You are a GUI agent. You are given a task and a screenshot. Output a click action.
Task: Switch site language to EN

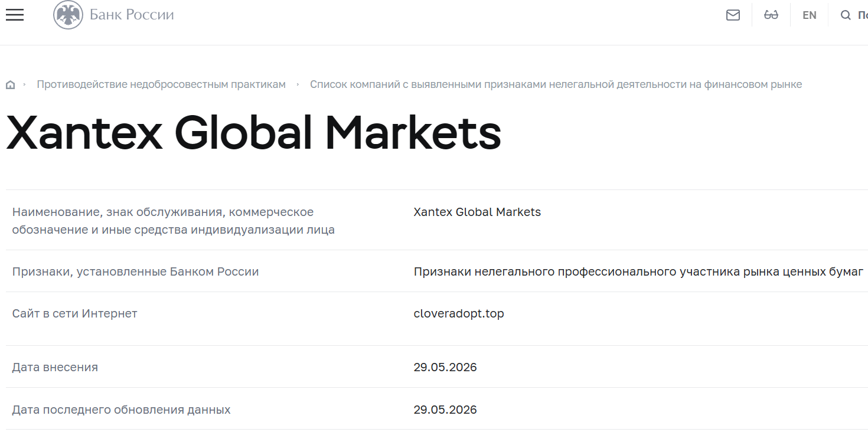(809, 15)
